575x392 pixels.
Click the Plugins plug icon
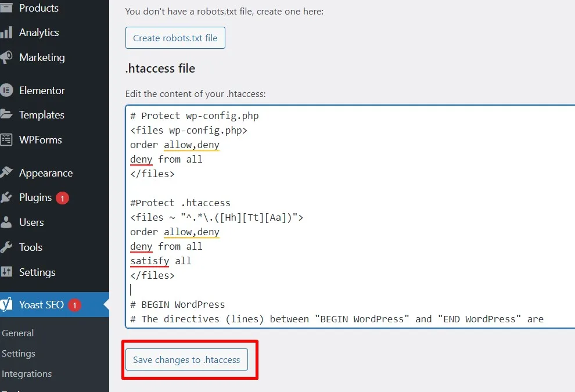click(x=6, y=197)
